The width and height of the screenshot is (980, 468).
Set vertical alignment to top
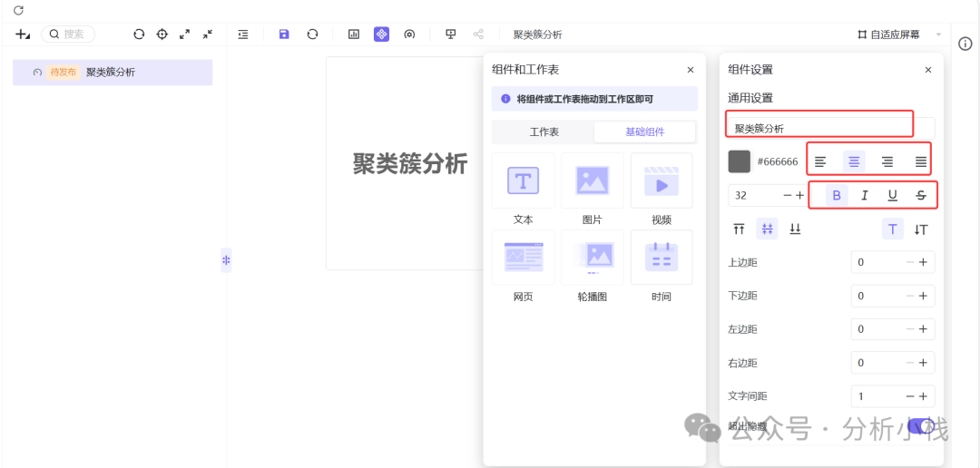[x=739, y=229]
